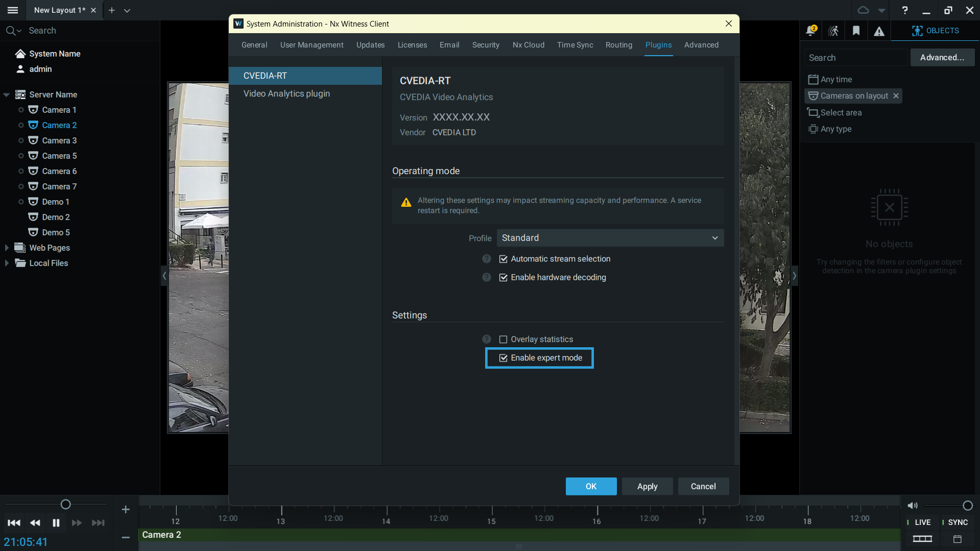Remove Cameras on layout filter
Image resolution: width=980 pixels, height=551 pixels.
(x=896, y=96)
